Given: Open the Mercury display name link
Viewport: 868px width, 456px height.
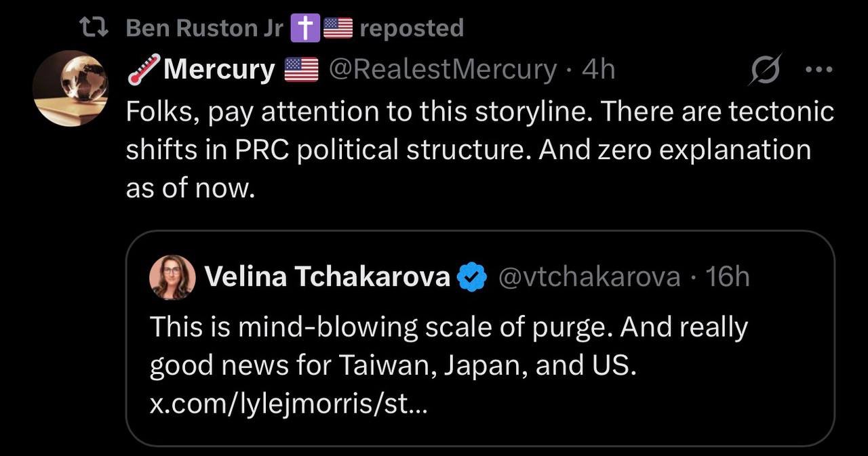Looking at the screenshot, I should pos(218,69).
